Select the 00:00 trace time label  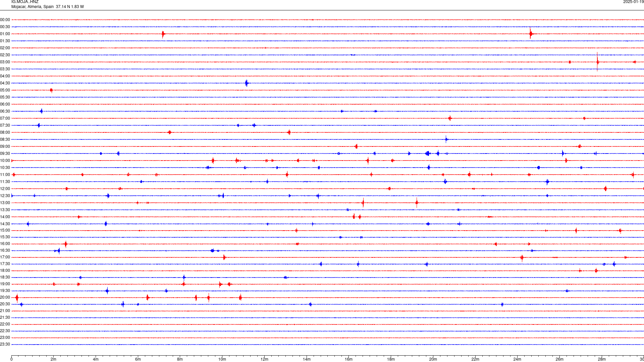[x=5, y=20]
